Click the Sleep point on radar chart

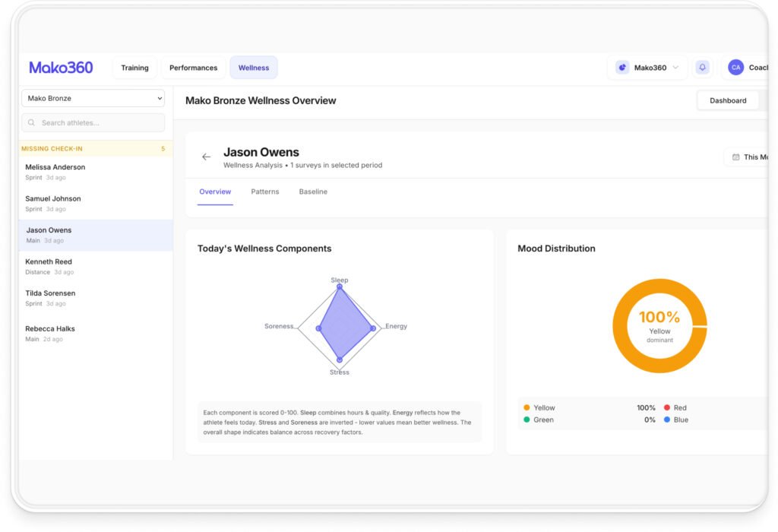click(340, 287)
